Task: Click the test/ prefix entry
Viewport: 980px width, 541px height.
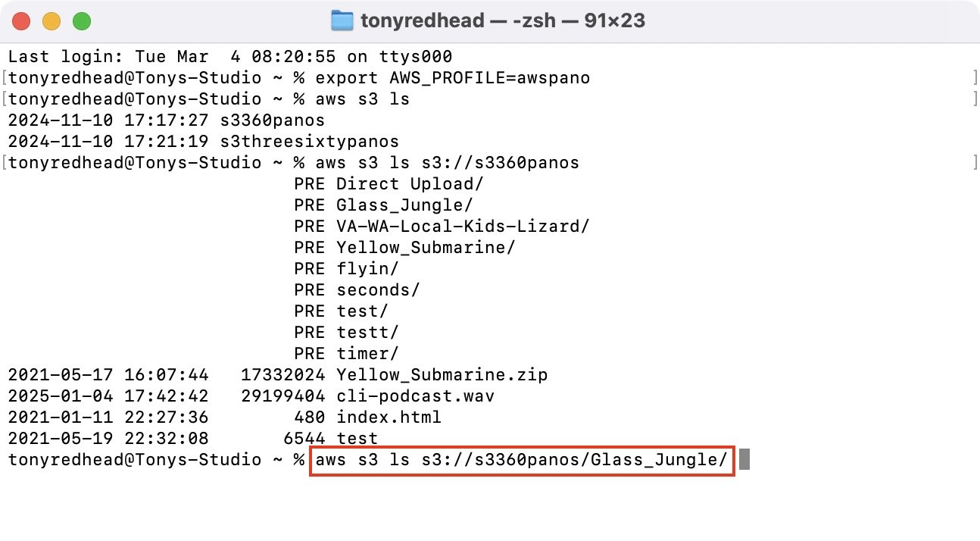Action: [362, 311]
